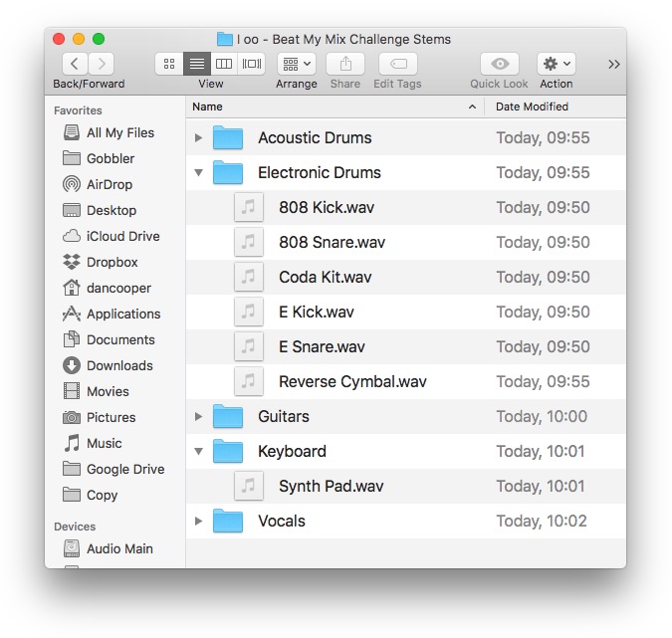
Task: Expand the Vocals folder
Action: pyautogui.click(x=198, y=521)
